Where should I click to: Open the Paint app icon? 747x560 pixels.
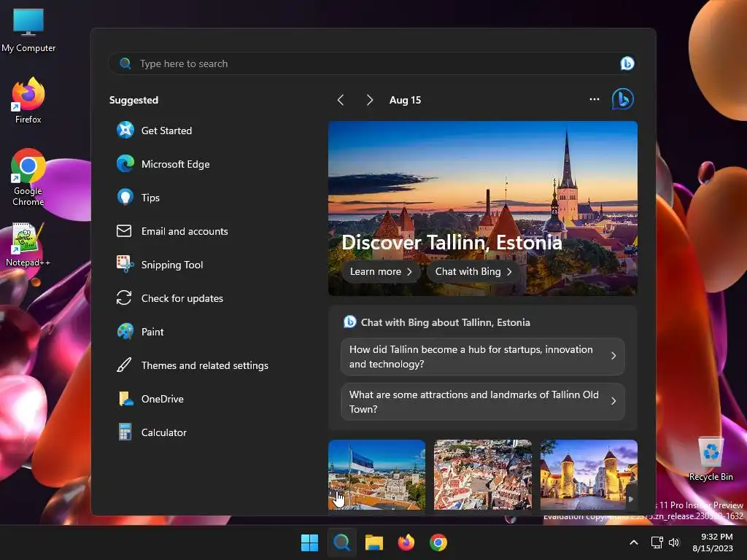point(125,332)
